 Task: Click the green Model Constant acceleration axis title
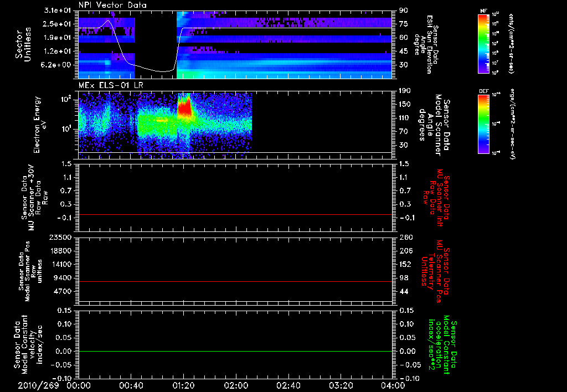click(x=442, y=344)
